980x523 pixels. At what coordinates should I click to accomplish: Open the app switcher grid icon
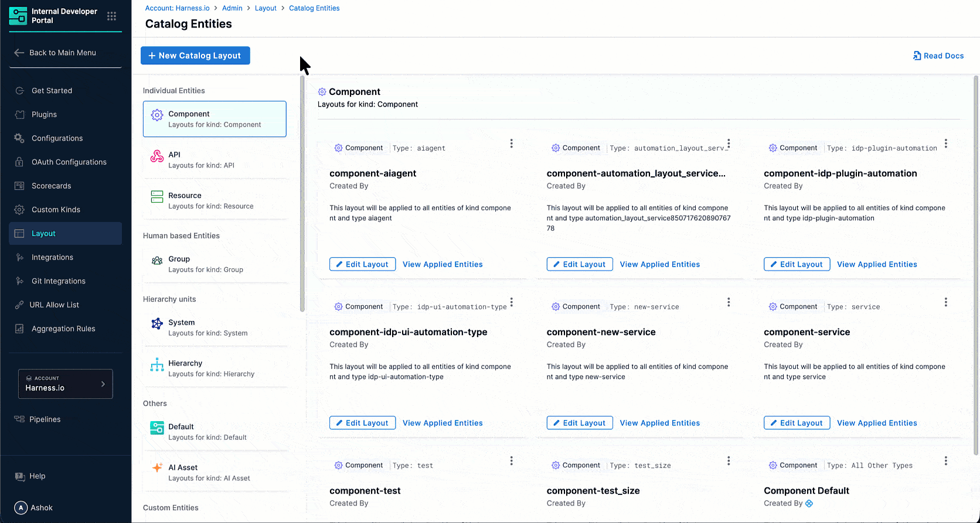[111, 16]
